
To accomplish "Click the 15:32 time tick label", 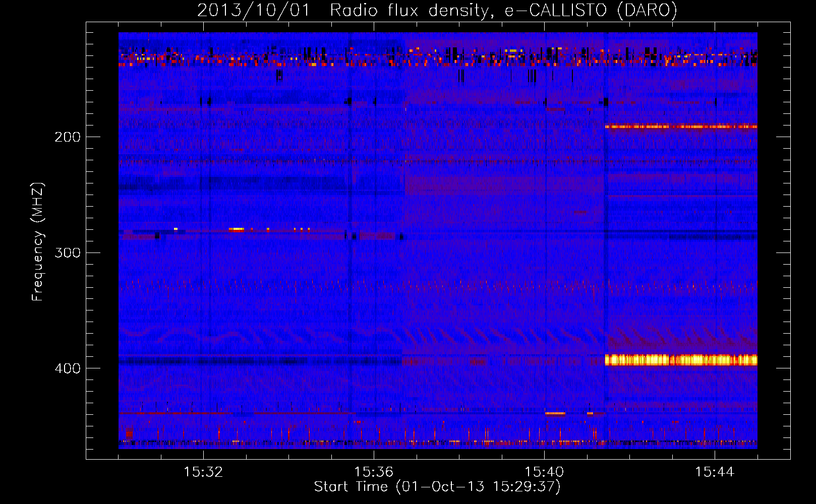I will coord(203,472).
